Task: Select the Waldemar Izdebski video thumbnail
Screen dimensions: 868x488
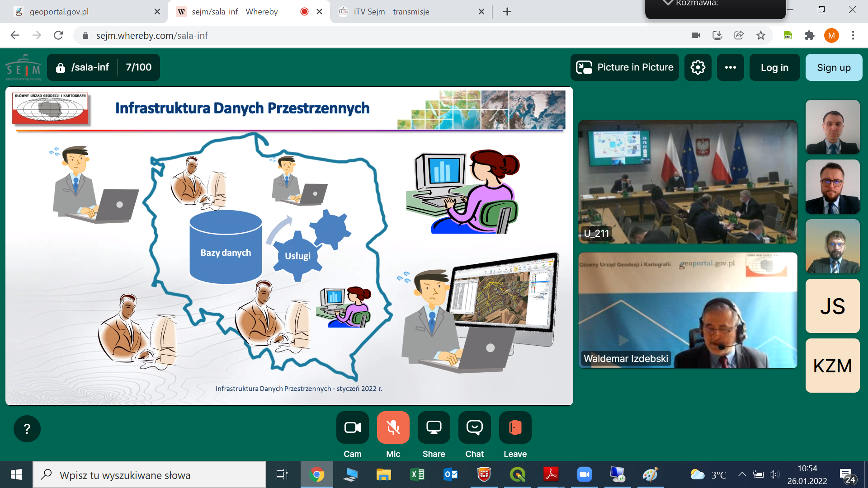Action: click(x=687, y=310)
